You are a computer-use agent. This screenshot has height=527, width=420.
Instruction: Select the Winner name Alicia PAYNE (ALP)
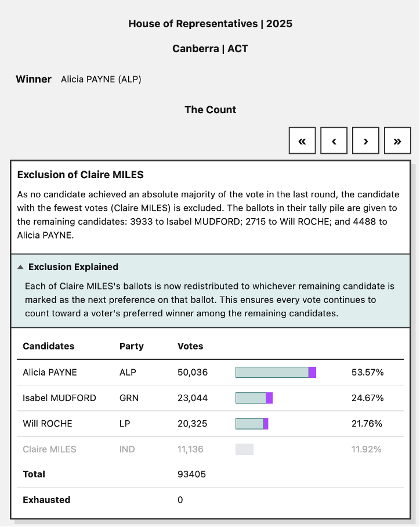[101, 80]
